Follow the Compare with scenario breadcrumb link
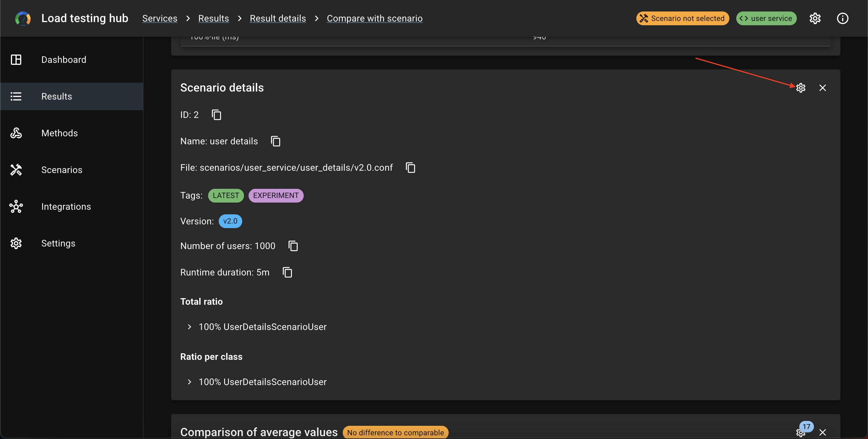Screen dimensions: 868x439 375,18
